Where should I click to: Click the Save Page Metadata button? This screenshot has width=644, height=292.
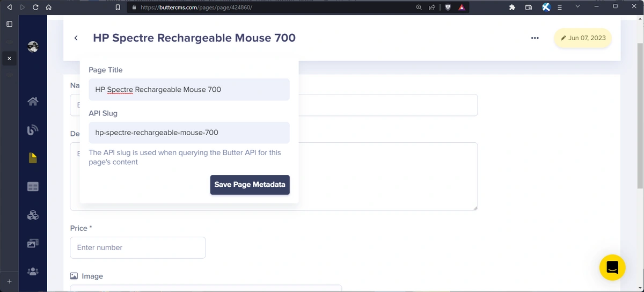pos(250,185)
